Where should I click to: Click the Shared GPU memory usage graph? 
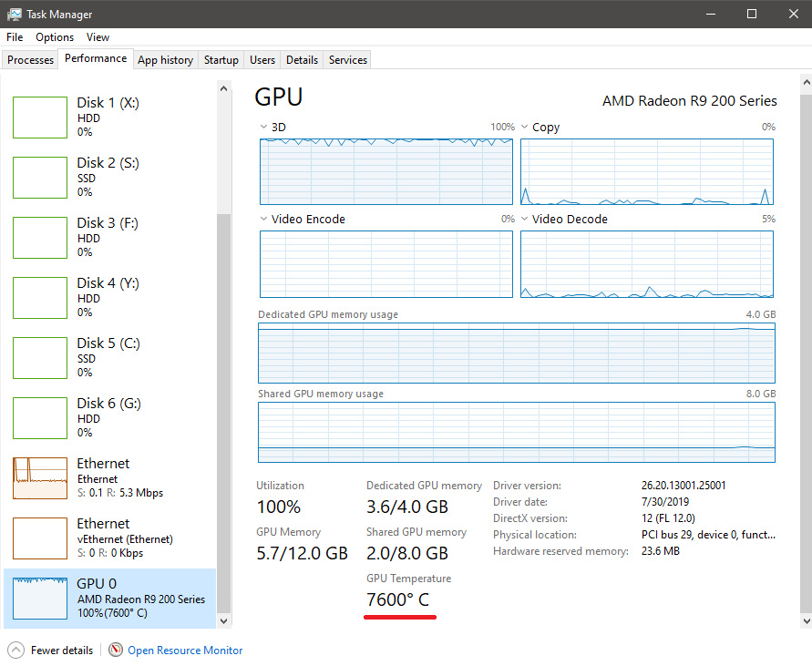tap(517, 433)
